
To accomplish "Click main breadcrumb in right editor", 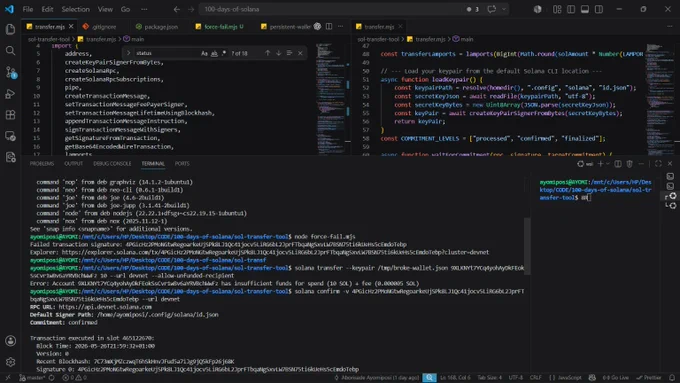I will (x=463, y=39).
